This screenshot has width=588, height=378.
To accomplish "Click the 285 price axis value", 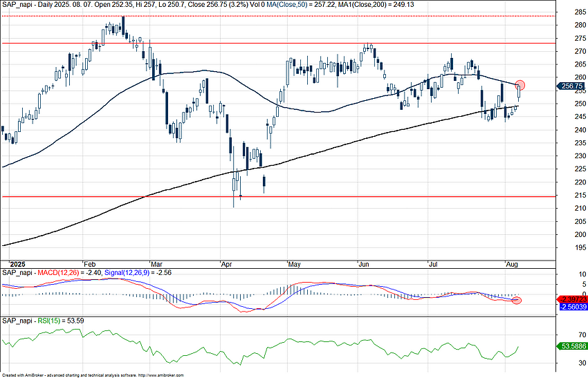I will 580,12.
